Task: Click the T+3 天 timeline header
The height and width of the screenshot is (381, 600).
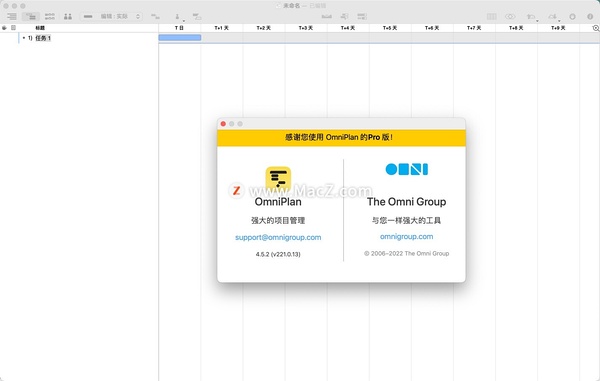Action: coord(306,28)
